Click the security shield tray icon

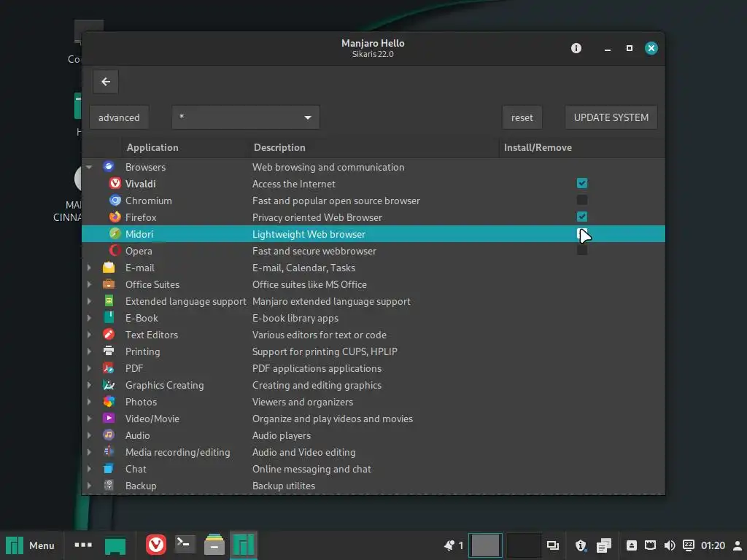580,545
